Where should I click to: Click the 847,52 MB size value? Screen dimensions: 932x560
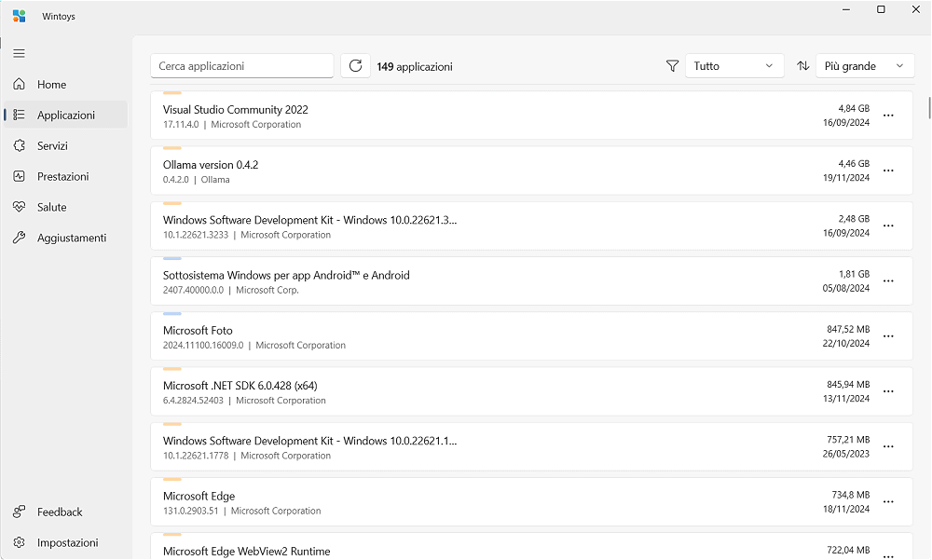[x=848, y=329]
